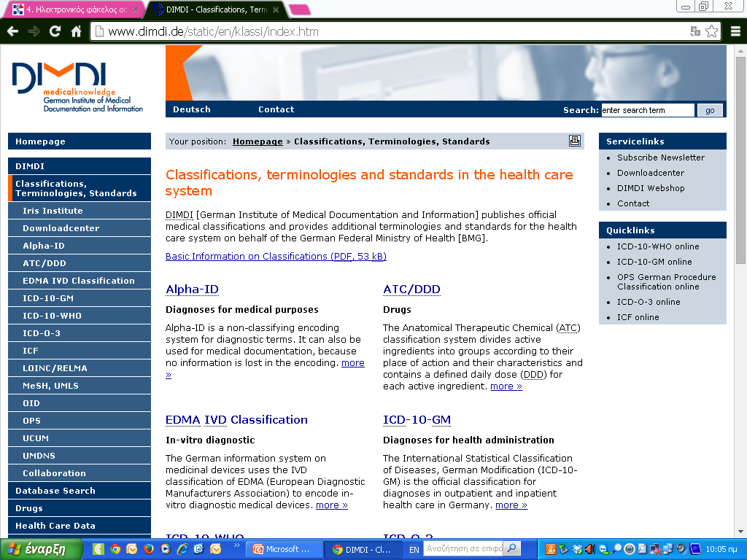
Task: Open Contact in the top navigation
Action: [x=276, y=109]
